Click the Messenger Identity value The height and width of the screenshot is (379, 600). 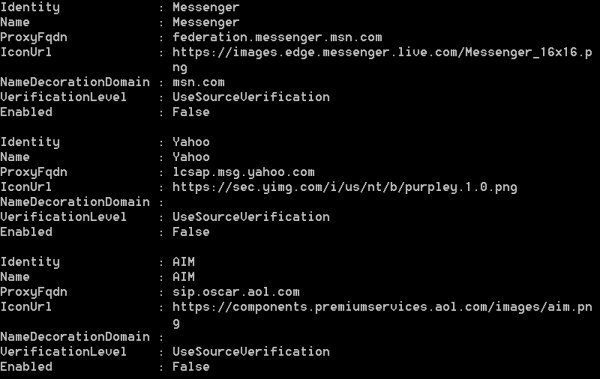206,7
